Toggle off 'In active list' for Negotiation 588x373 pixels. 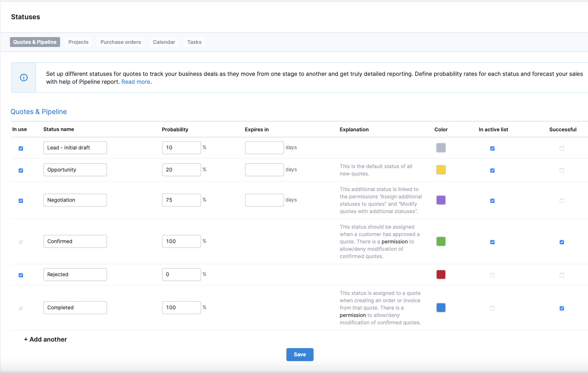(x=492, y=201)
